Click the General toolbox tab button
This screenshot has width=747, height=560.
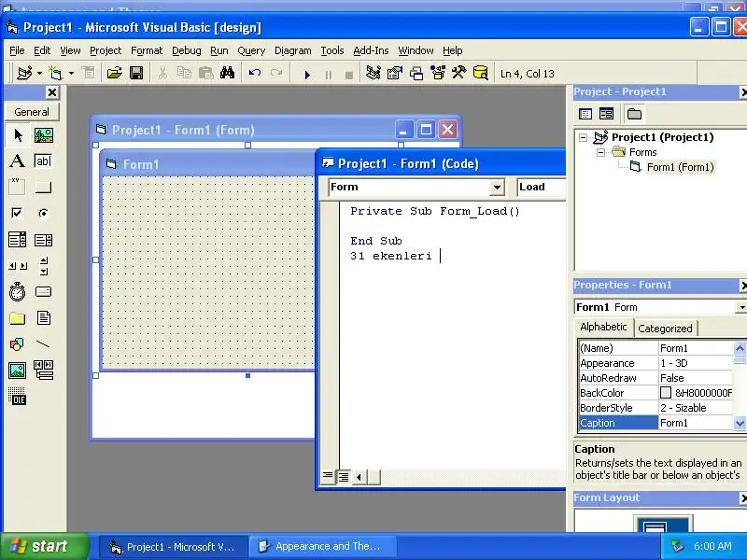(32, 112)
